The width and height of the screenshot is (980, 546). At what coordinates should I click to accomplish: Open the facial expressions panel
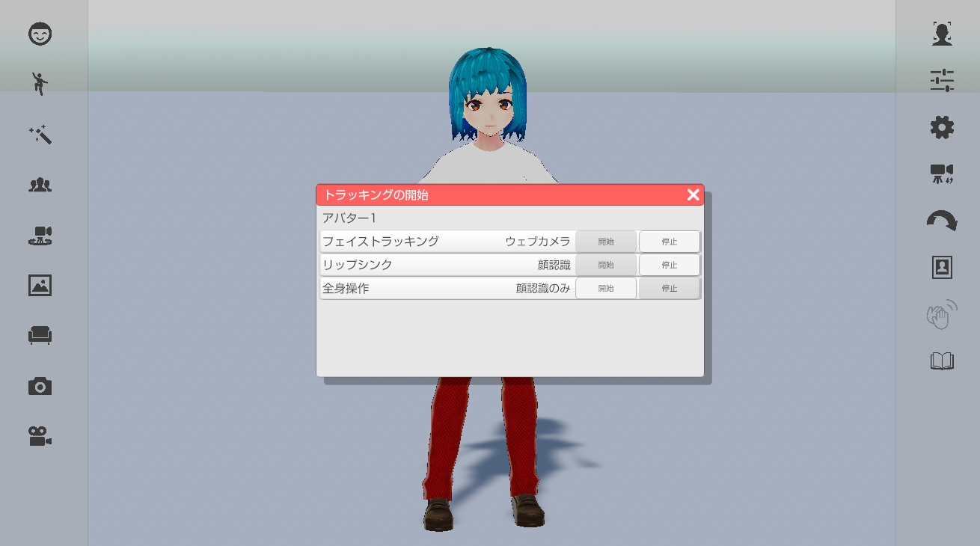click(40, 34)
